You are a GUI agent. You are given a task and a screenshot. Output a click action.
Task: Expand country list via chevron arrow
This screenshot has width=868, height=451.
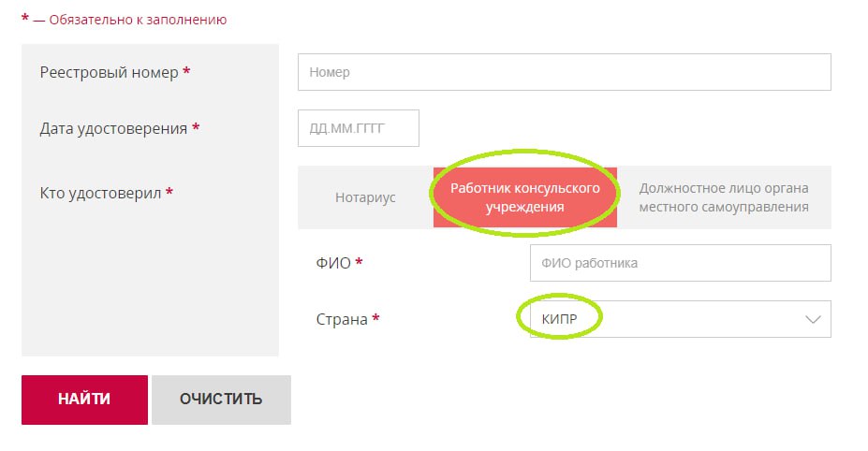[x=812, y=319]
